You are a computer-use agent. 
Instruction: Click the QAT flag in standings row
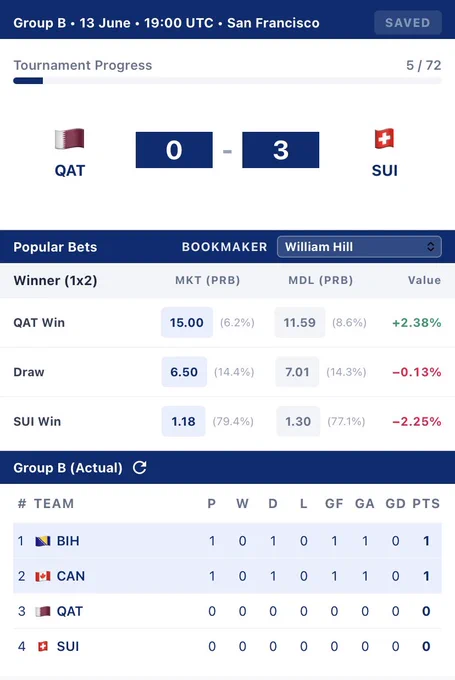coord(43,611)
